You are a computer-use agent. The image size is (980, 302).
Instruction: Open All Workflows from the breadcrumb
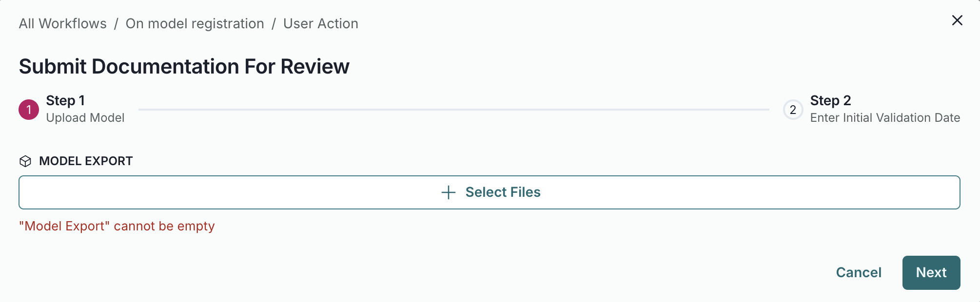pos(62,23)
